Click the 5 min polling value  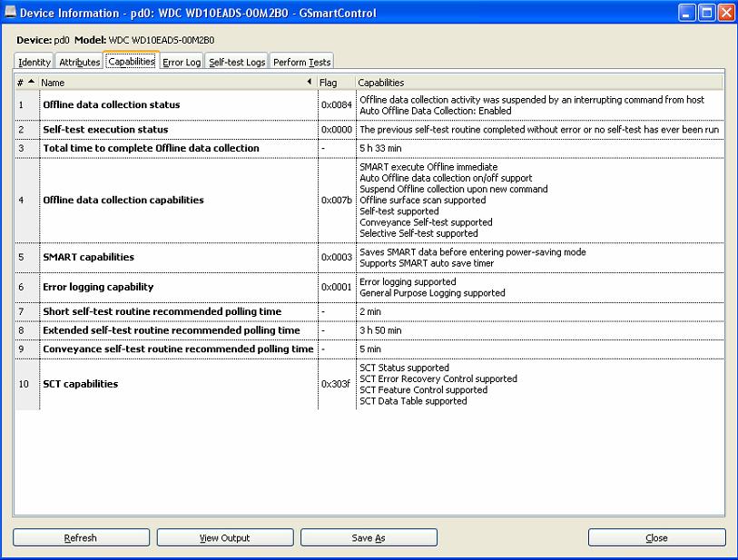[370, 349]
